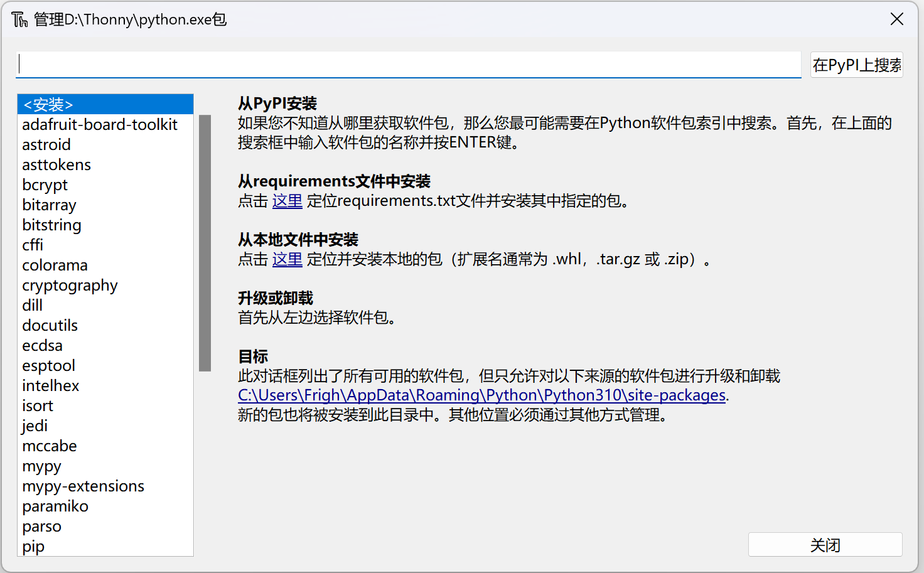924x573 pixels.
Task: Open the site-packages folder path link
Action: pyautogui.click(x=481, y=395)
